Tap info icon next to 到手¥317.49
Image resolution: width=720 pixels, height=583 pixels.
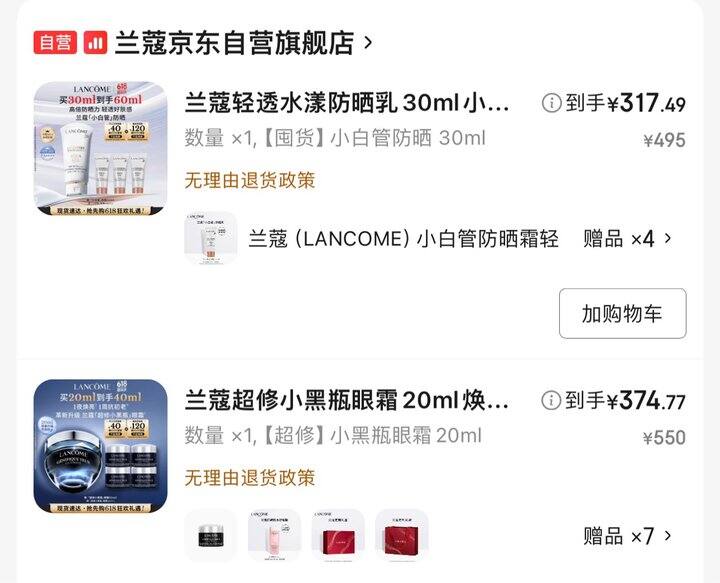(551, 103)
